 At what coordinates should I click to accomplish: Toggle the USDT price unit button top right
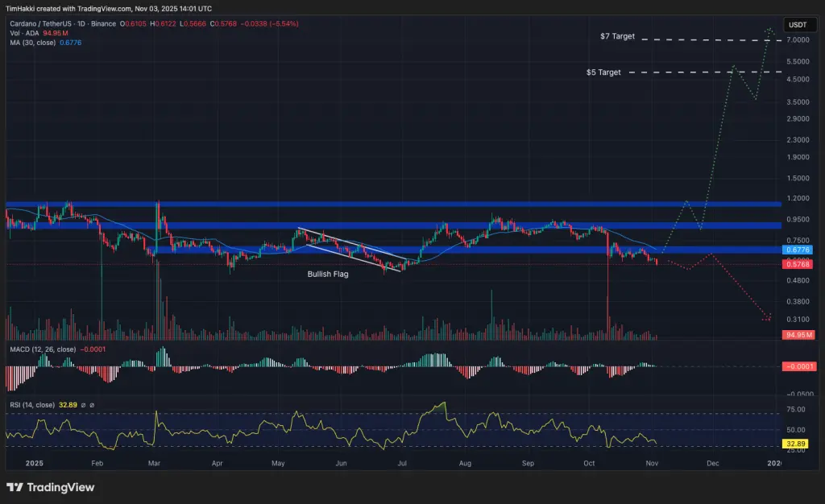coord(800,25)
